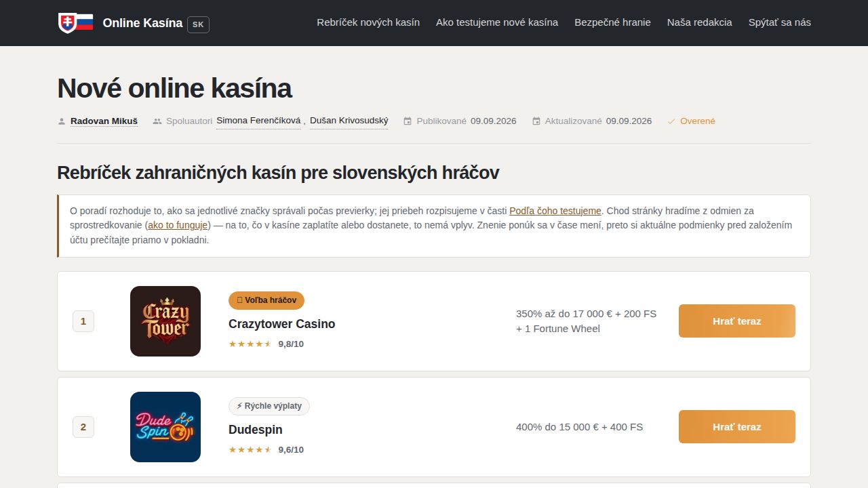
Task: Click the Overené checkmark icon
Action: [x=671, y=121]
